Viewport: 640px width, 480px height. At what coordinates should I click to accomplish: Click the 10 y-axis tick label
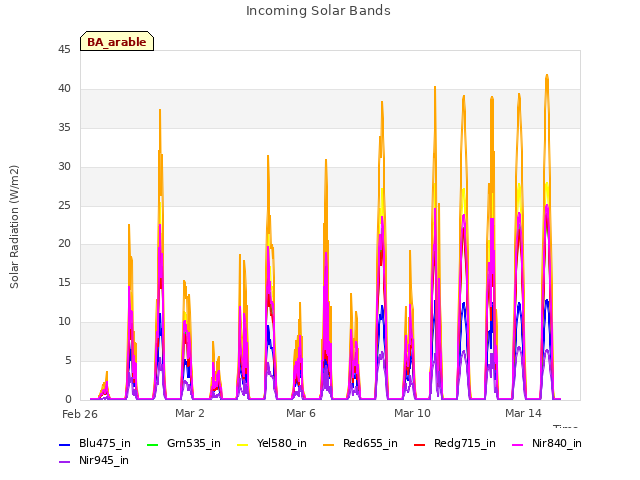click(x=64, y=322)
